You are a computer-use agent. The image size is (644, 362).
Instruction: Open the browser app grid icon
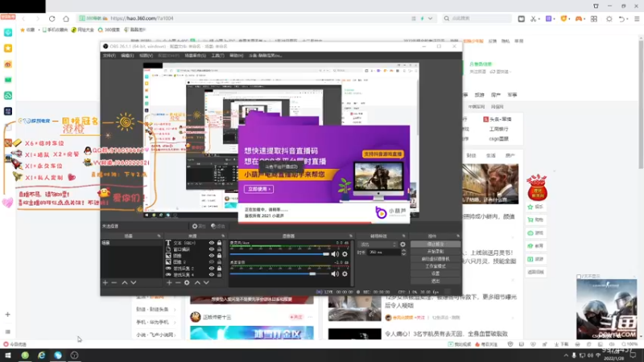(x=594, y=19)
